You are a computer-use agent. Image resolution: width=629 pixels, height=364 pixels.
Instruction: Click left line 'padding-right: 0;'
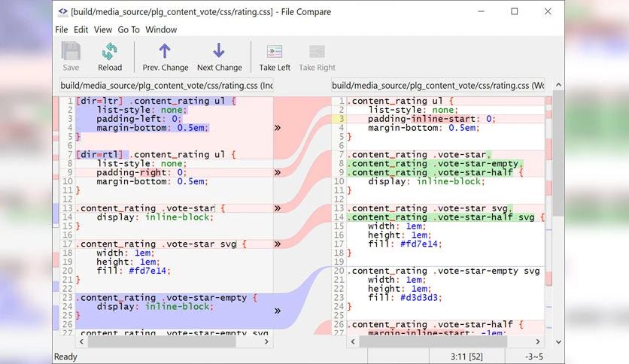(x=141, y=172)
